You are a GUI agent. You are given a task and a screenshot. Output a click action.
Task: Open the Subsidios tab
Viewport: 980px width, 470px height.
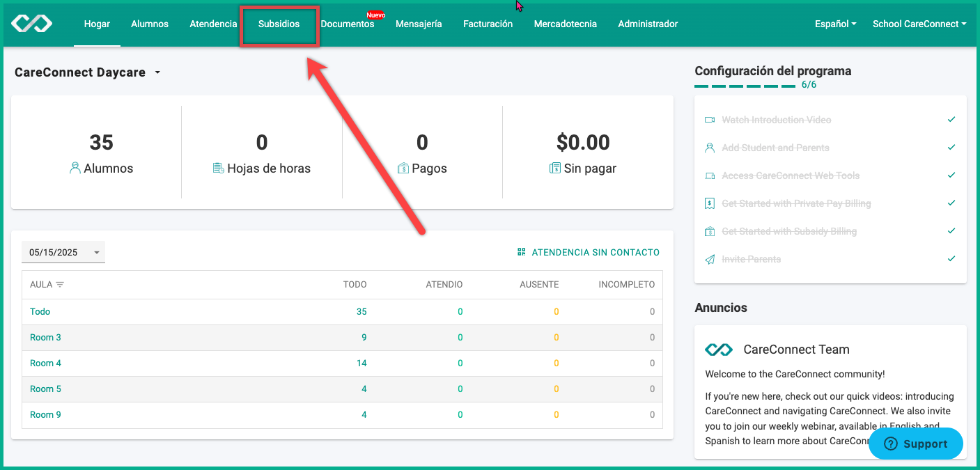click(x=279, y=24)
